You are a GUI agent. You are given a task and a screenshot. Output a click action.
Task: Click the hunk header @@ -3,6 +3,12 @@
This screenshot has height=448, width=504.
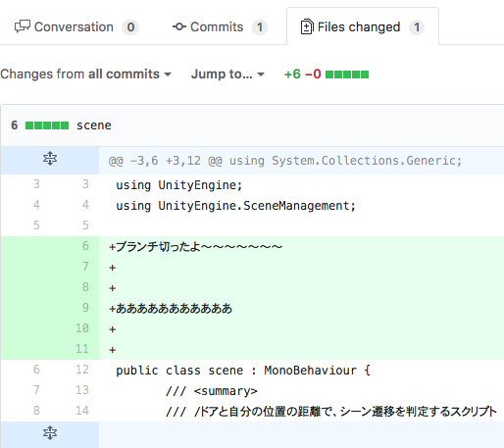[x=285, y=161]
